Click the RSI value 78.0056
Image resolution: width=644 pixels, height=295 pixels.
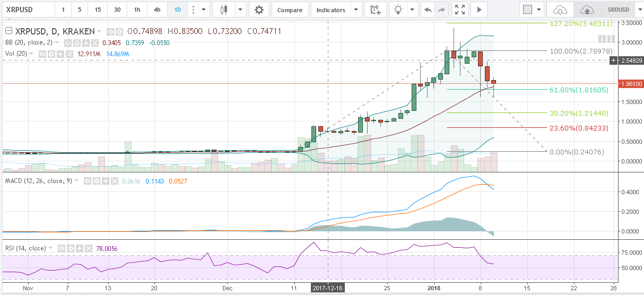point(107,248)
